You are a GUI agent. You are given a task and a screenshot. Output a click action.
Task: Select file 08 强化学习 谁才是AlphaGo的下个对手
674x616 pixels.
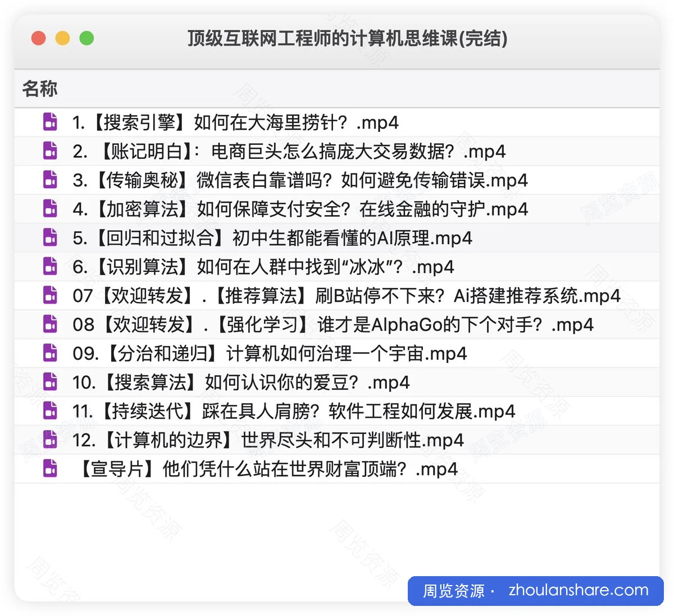click(337, 324)
